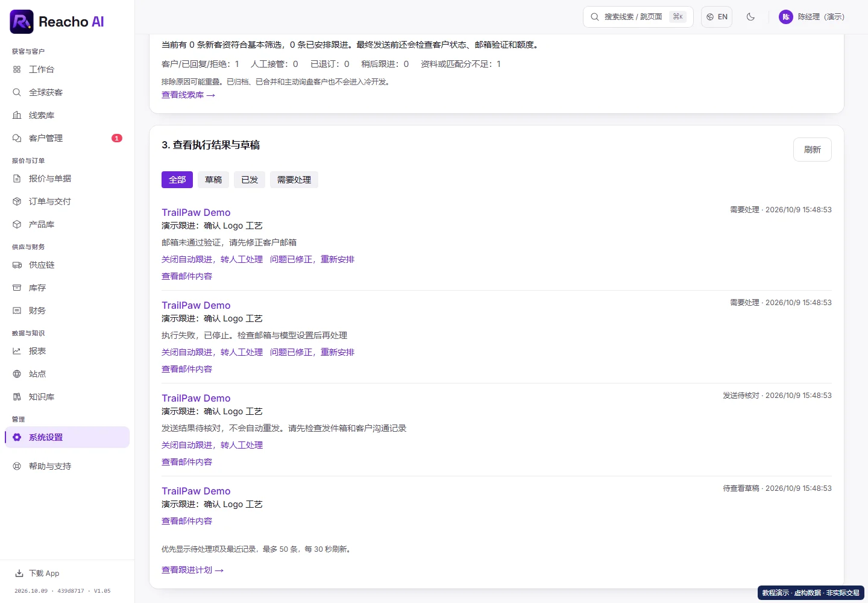Viewport: 868px width, 603px height.
Task: Open TrailPaw Demo of 邮箱未通过验证 record
Action: 196,212
